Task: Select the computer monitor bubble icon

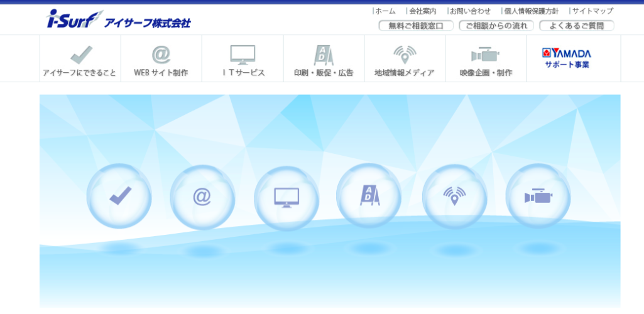Action: tap(287, 198)
